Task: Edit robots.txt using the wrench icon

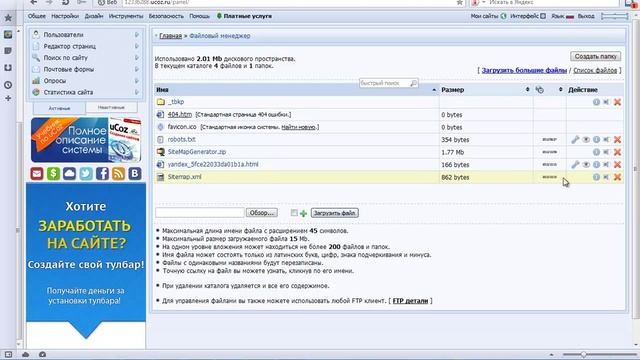Action: 575,140
